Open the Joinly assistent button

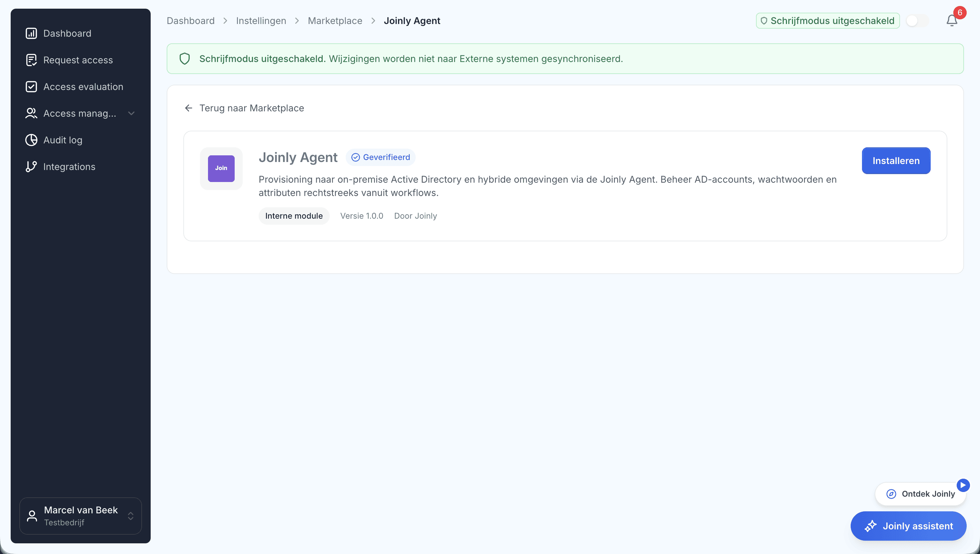tap(908, 526)
